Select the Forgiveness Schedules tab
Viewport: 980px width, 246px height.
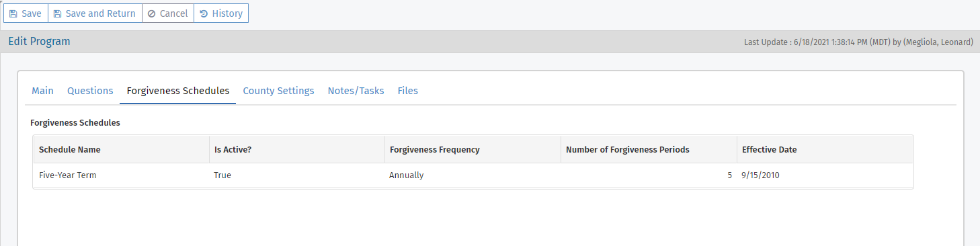[178, 91]
